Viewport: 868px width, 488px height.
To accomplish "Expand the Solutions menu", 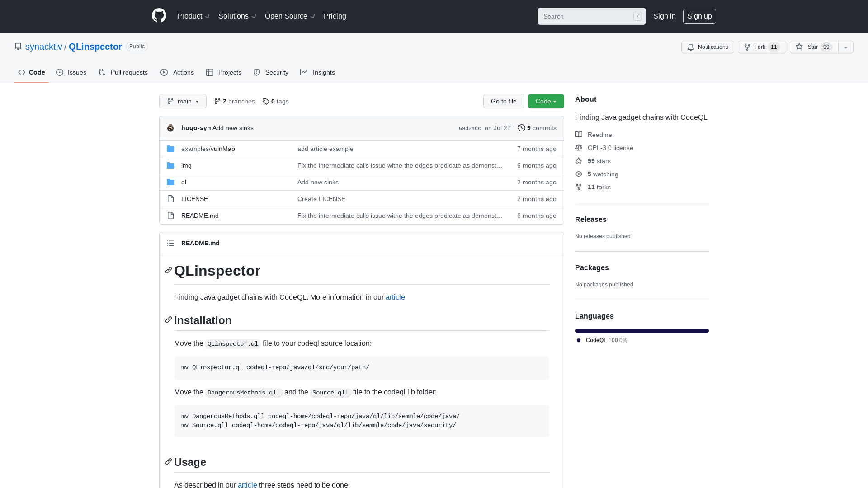I will click(x=237, y=16).
